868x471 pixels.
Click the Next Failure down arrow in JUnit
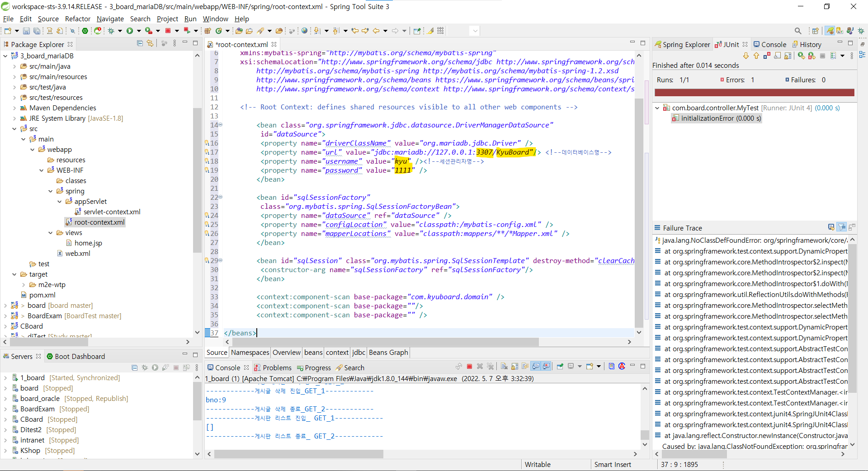(746, 56)
